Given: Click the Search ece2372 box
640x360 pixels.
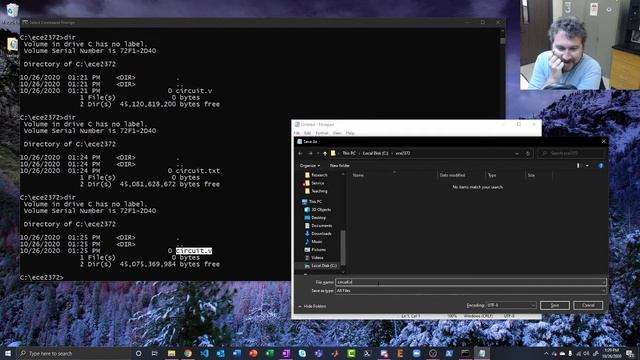Looking at the screenshot, I should [x=571, y=153].
